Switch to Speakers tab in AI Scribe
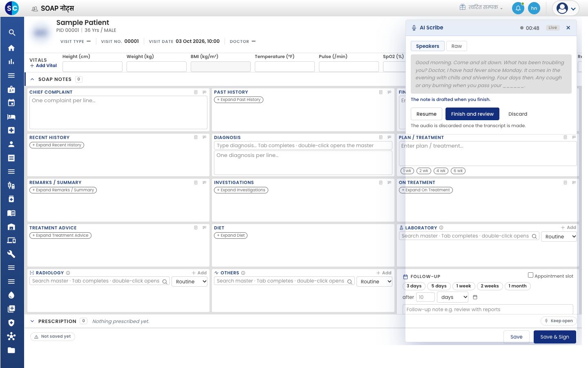The width and height of the screenshot is (588, 368). click(x=428, y=46)
